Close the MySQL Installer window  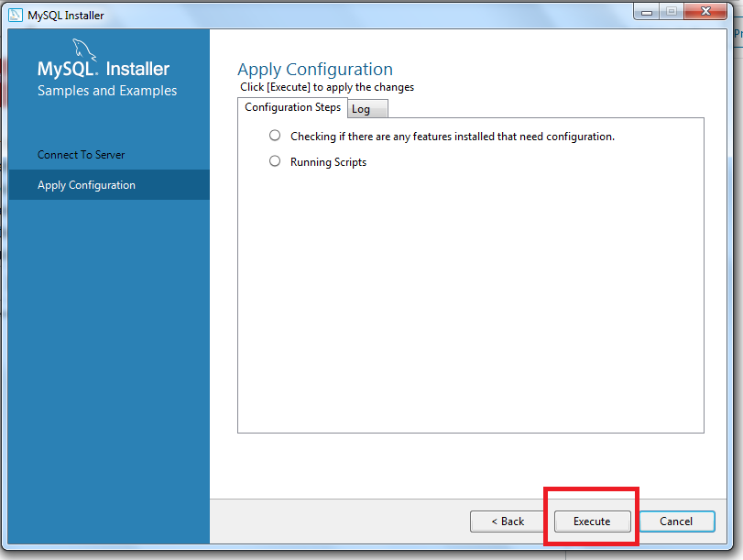tap(705, 11)
